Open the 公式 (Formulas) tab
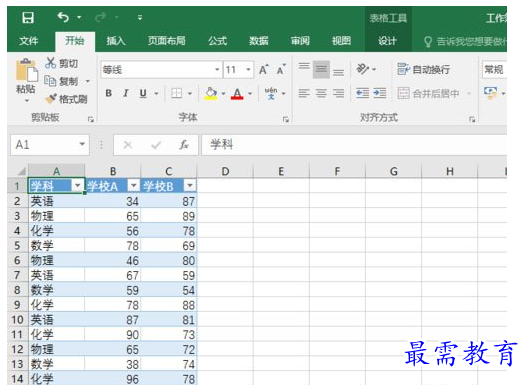Image resolution: width=526 pixels, height=385 pixels. pos(217,41)
